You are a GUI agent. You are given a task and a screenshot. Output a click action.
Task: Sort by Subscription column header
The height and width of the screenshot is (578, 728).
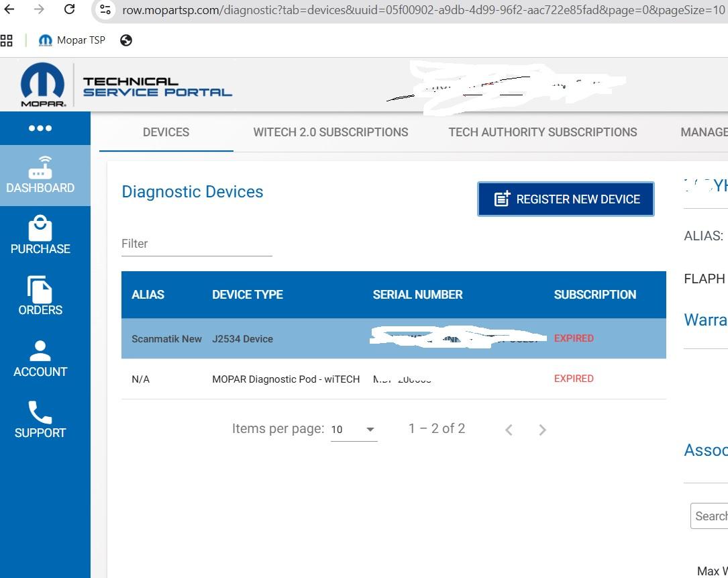(x=594, y=295)
